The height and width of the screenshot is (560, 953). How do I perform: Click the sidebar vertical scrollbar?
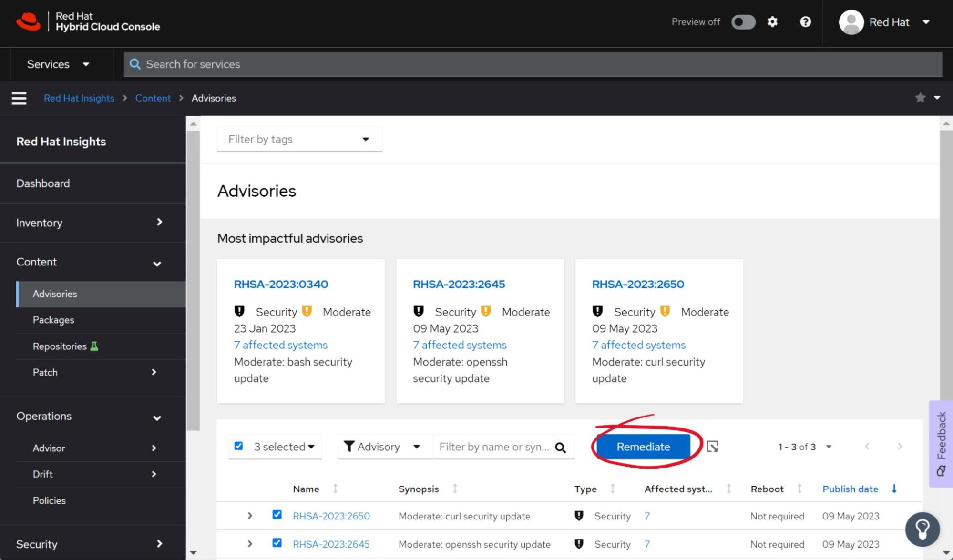tap(193, 281)
